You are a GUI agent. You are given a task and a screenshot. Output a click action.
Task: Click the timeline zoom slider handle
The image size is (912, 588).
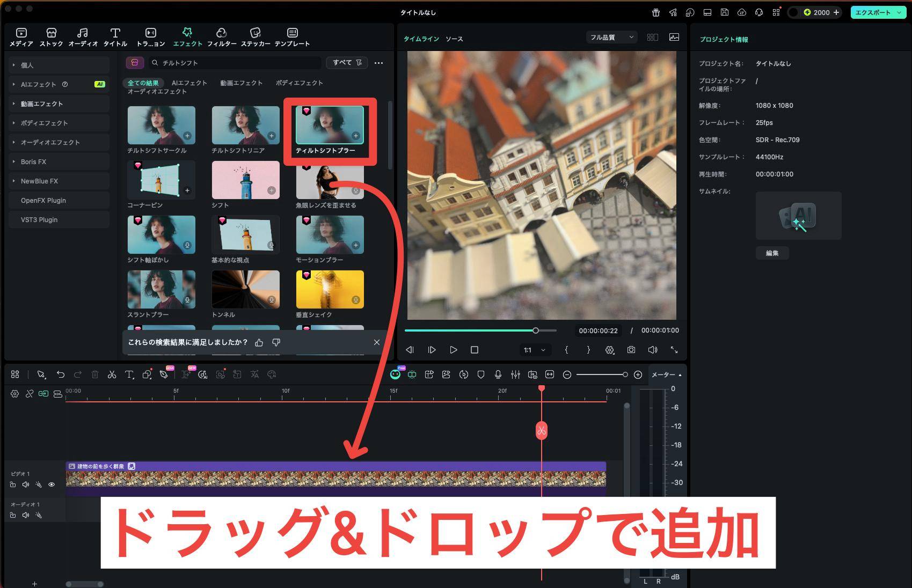[625, 374]
